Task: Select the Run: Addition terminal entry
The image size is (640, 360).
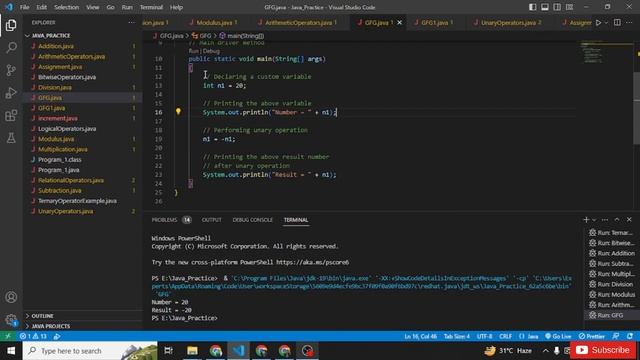Action: pos(612,253)
